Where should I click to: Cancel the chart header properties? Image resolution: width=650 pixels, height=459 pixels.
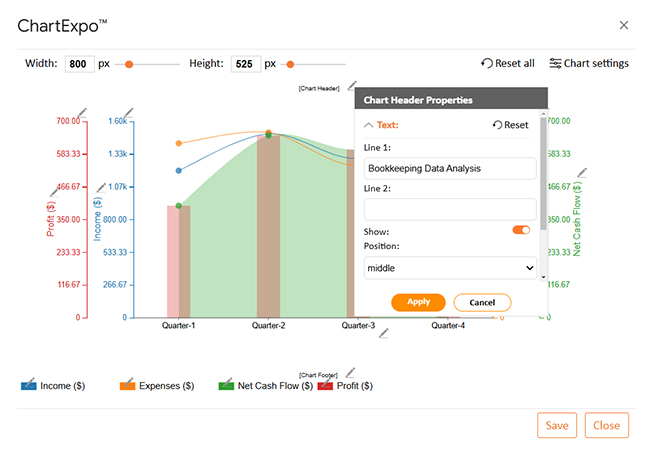(x=482, y=302)
